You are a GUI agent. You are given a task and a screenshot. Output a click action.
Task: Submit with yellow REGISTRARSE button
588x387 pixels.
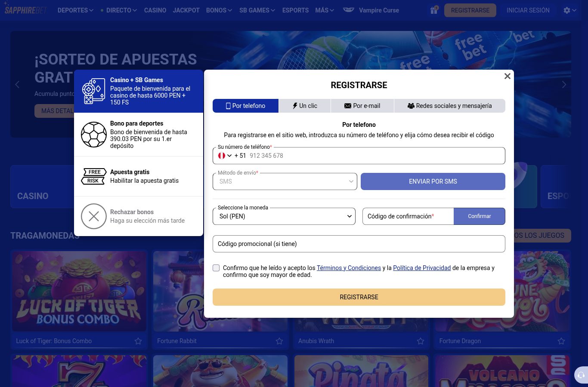coord(359,297)
